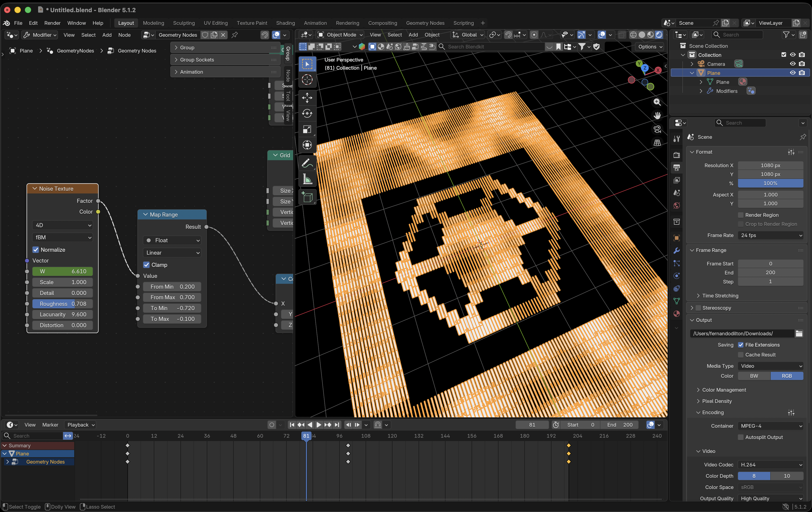
Task: Adjust the resolution percentage 100% slider
Action: pyautogui.click(x=770, y=183)
